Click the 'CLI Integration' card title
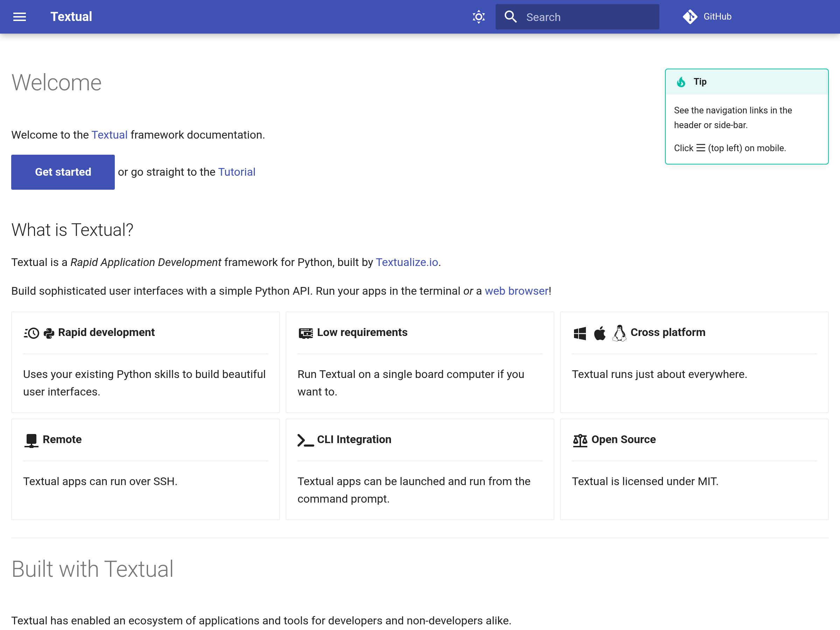 [x=354, y=439]
